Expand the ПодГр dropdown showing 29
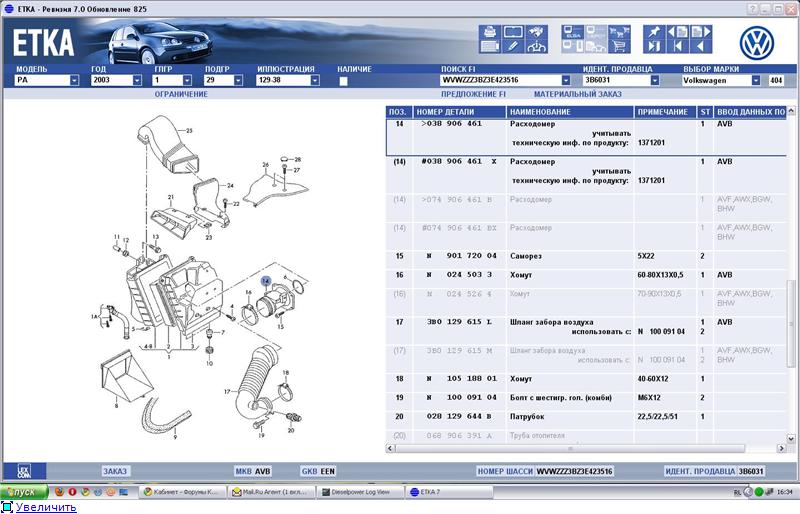The image size is (800, 514). click(x=238, y=80)
